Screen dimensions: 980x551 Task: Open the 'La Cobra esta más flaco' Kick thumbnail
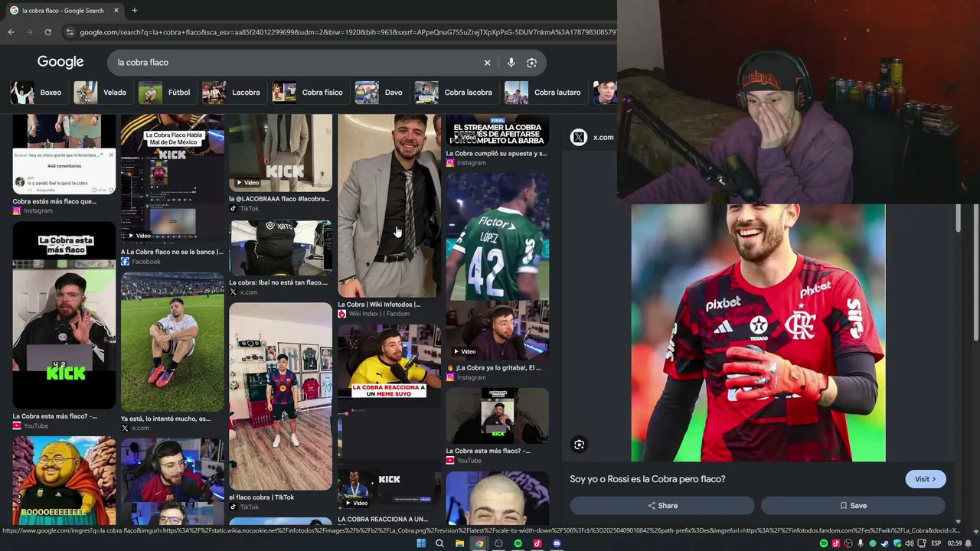(x=64, y=315)
